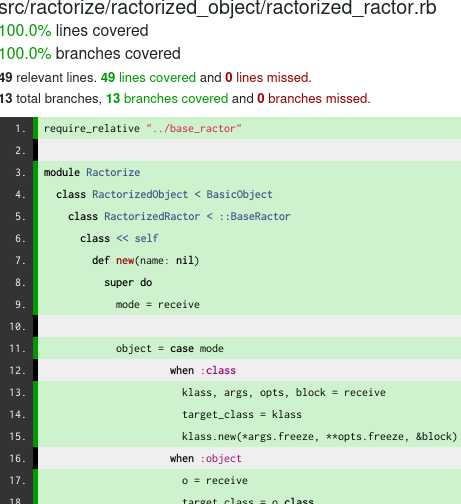The height and width of the screenshot is (504, 461).
Task: Click the RactorizedObject class name
Action: point(140,194)
